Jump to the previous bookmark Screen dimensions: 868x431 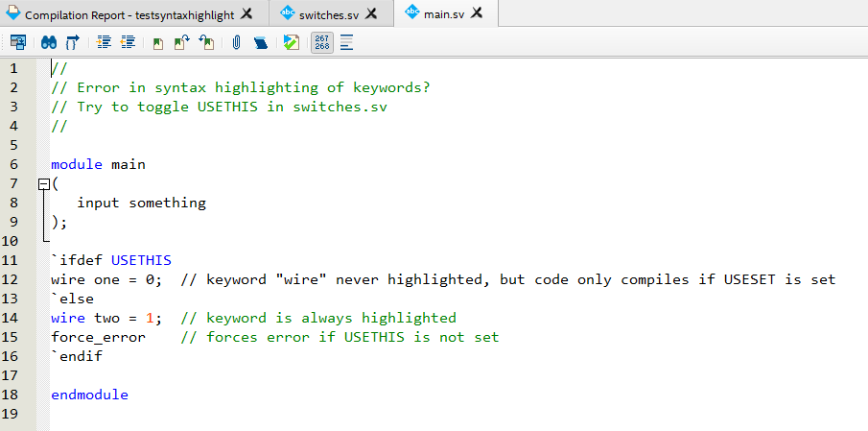tap(206, 42)
